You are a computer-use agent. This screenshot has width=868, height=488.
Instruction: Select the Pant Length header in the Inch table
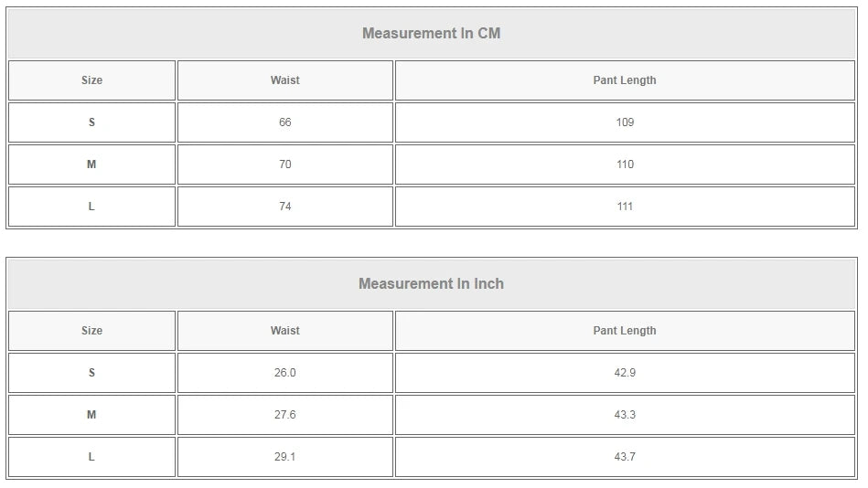(x=625, y=331)
